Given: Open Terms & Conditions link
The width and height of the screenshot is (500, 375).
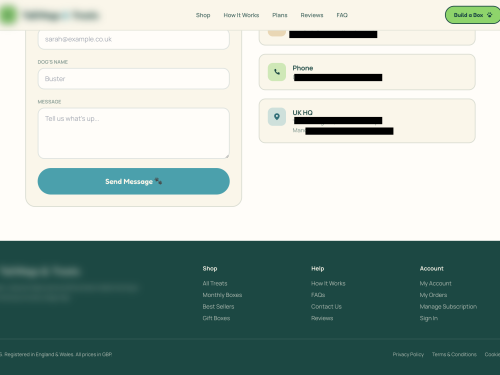Looking at the screenshot, I should (454, 354).
